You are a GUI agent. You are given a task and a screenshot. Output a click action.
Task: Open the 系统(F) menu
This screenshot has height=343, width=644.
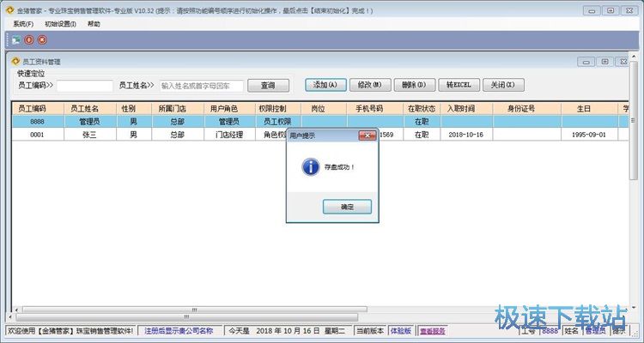(23, 24)
